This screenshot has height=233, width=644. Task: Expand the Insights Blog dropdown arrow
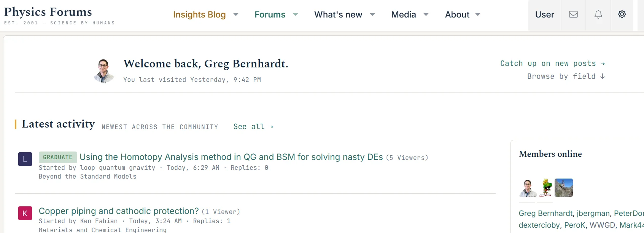[236, 14]
